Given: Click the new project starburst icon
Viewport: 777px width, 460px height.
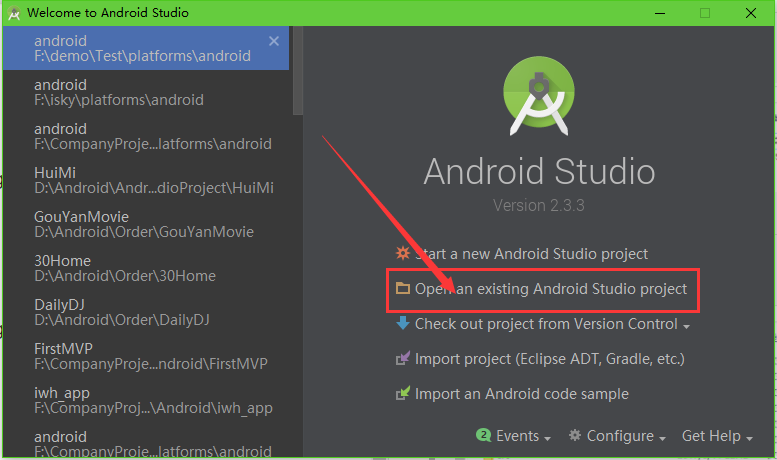Looking at the screenshot, I should click(402, 253).
